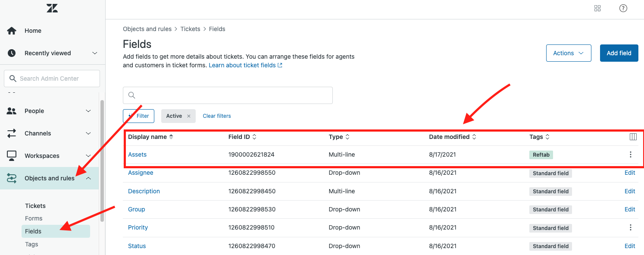Click the Zendesk logo icon
The image size is (644, 255).
52,8
